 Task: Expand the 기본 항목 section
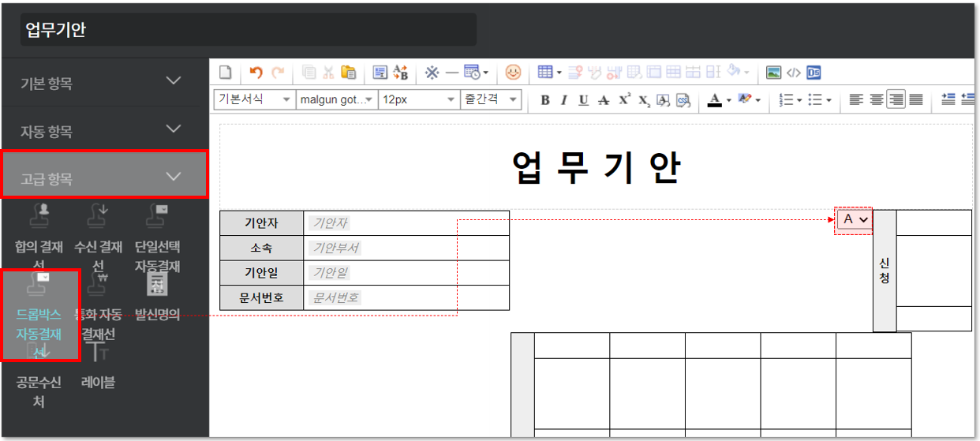coord(103,83)
